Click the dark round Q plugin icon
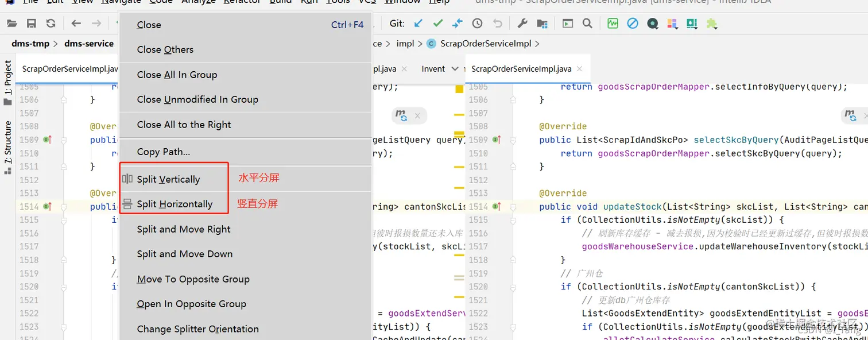Image resolution: width=868 pixels, height=340 pixels. tap(652, 24)
